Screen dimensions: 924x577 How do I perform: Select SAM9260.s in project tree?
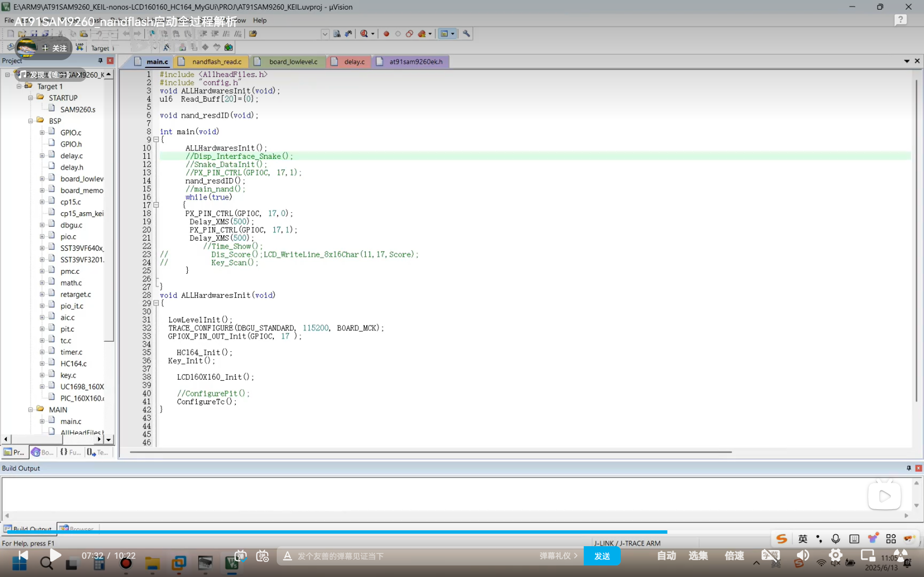point(77,109)
